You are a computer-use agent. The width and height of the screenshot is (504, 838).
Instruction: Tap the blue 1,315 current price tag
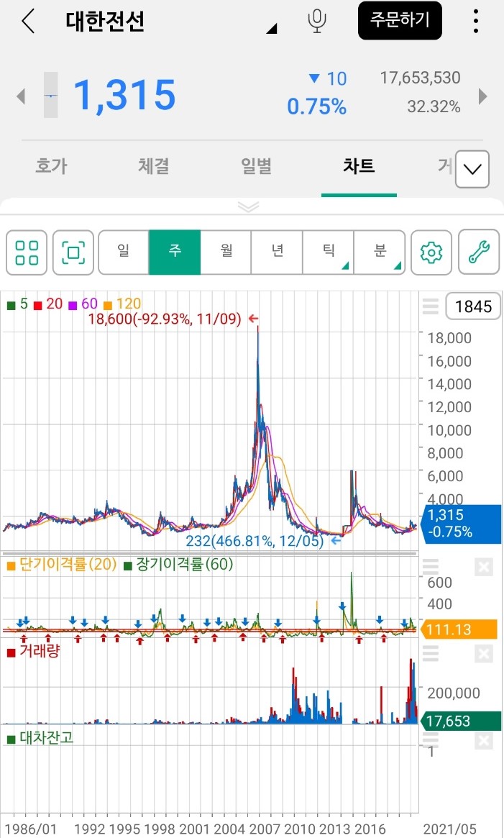[462, 524]
